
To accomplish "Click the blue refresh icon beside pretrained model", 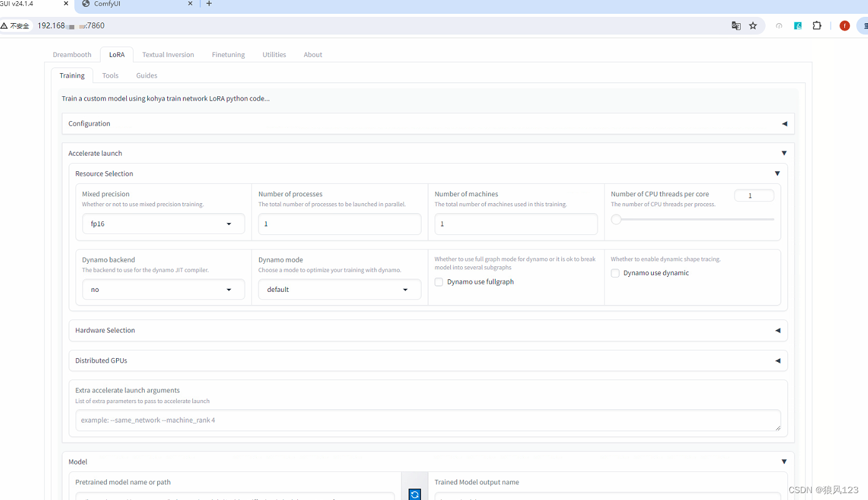I will coord(415,494).
